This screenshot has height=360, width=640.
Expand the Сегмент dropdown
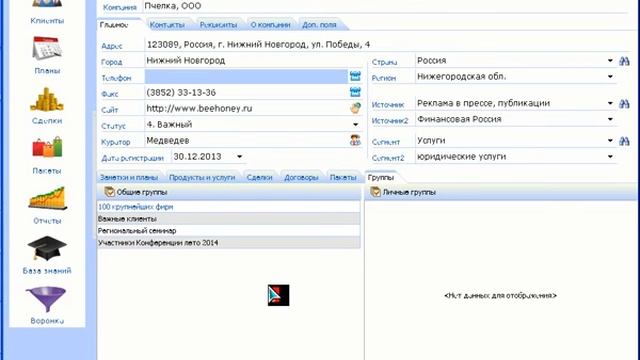click(610, 141)
